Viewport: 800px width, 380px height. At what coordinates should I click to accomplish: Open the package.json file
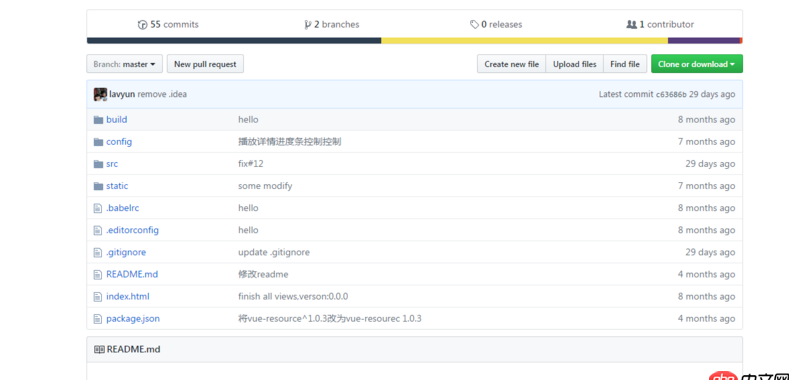[x=133, y=319]
